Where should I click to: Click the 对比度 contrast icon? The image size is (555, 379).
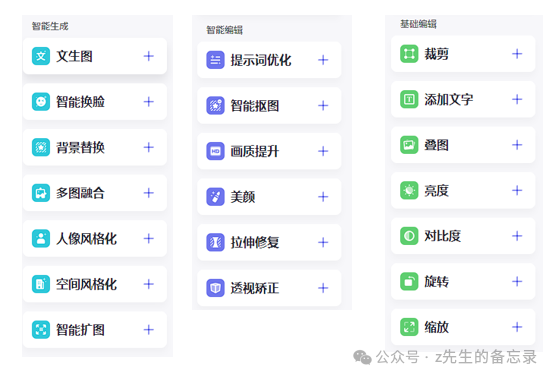pyautogui.click(x=409, y=236)
